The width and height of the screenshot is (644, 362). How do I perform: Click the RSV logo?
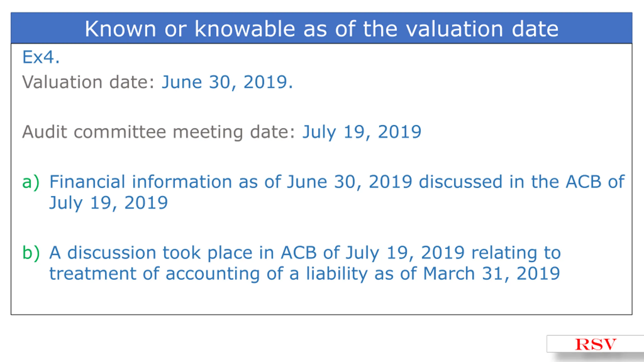click(x=596, y=344)
